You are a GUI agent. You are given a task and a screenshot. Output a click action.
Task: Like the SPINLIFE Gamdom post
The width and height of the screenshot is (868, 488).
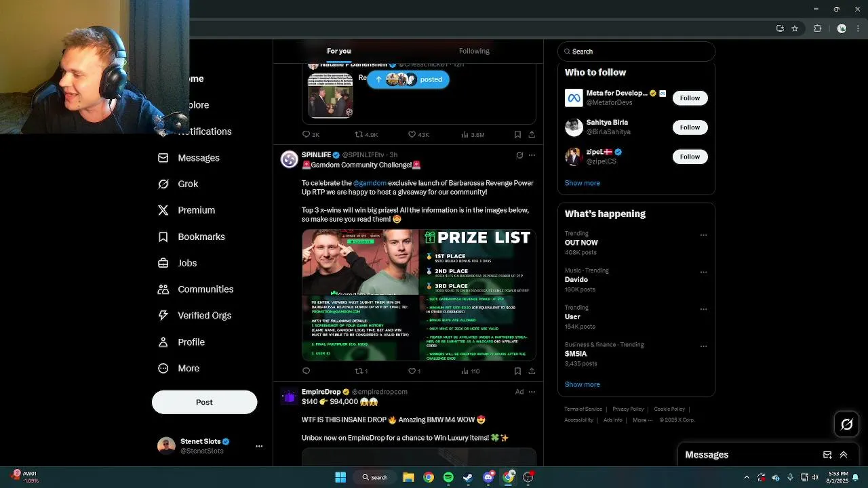coord(414,371)
